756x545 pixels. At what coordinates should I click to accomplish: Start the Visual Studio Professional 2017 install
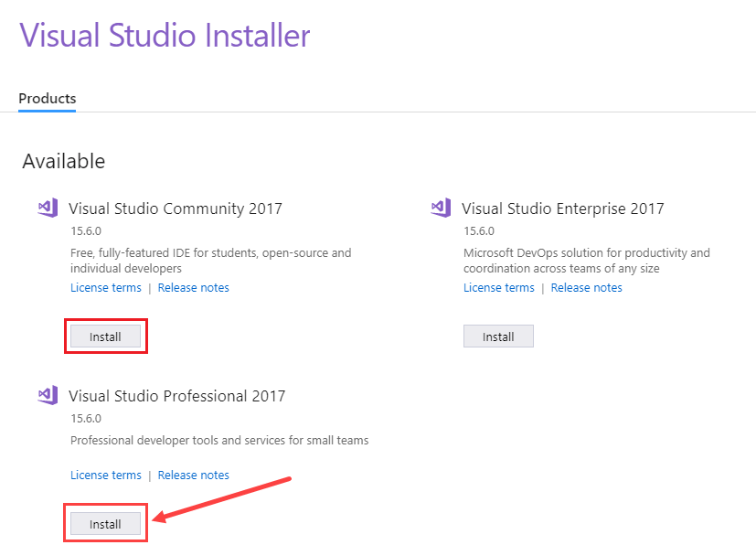[105, 524]
